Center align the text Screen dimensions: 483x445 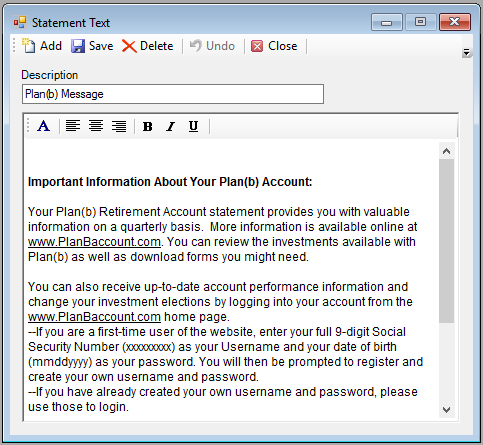point(96,126)
